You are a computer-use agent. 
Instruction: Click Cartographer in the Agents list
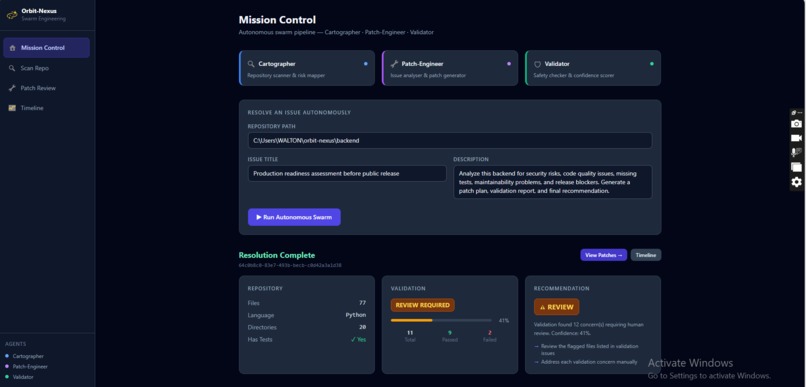[28, 356]
